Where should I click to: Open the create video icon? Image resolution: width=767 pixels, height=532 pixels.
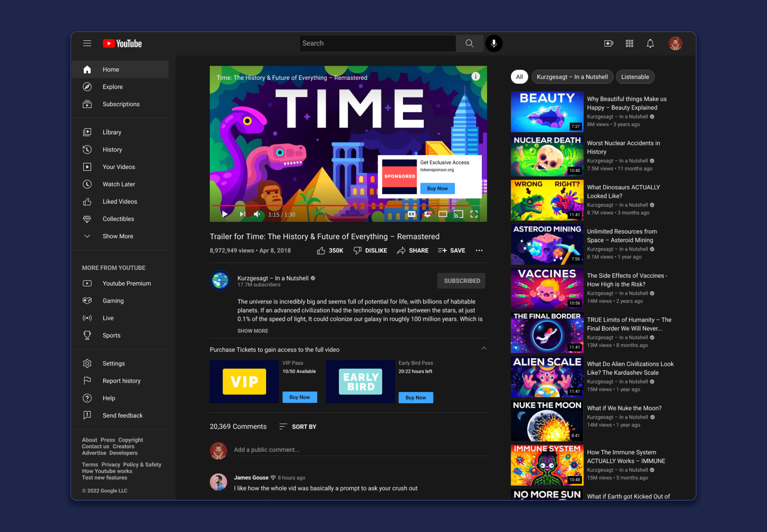click(x=609, y=43)
